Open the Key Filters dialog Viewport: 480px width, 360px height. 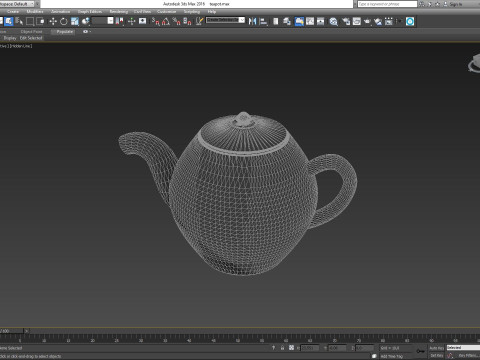(468, 356)
